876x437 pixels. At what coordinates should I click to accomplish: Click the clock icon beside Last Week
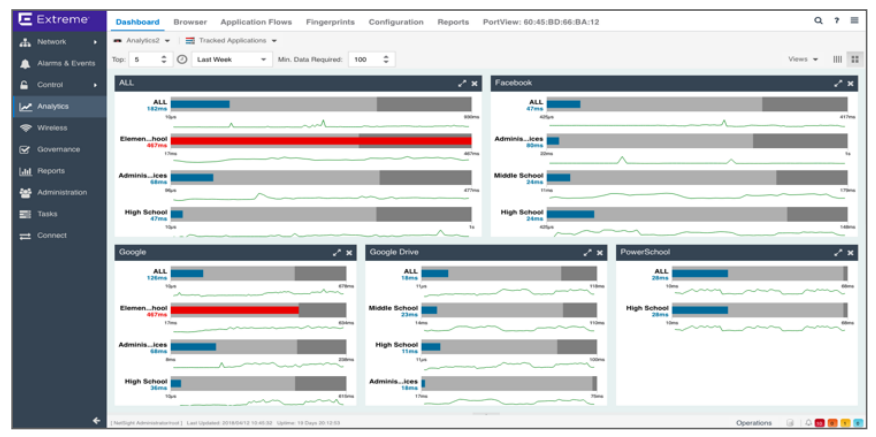182,59
